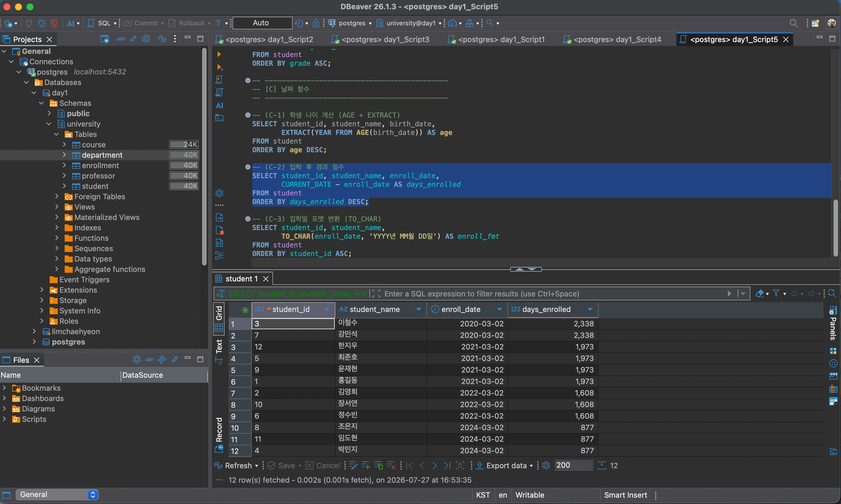Open student_id column sort dropdown
Viewport: 841px width, 504px height.
[327, 309]
